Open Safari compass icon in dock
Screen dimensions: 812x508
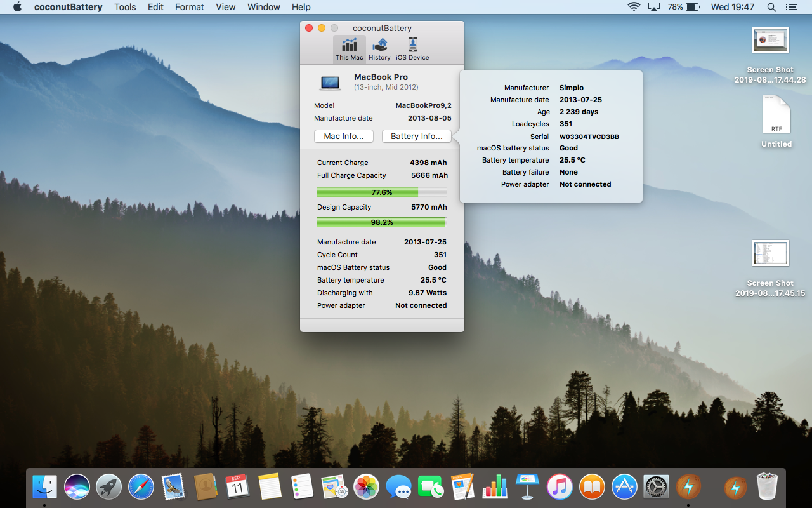(x=141, y=487)
